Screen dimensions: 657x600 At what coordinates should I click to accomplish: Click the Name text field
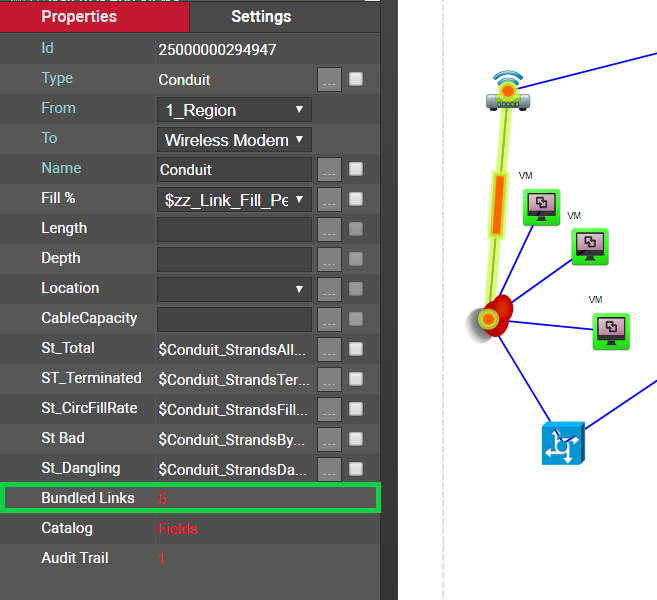click(234, 170)
